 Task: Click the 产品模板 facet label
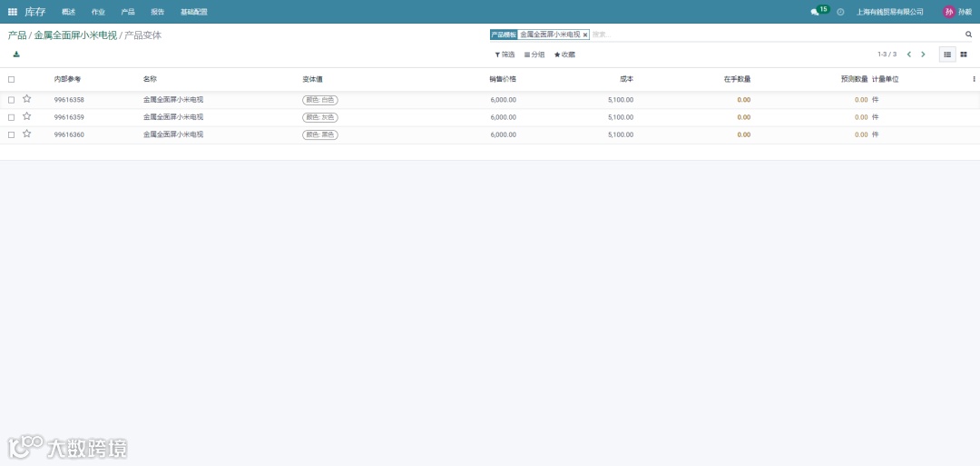[x=504, y=35]
